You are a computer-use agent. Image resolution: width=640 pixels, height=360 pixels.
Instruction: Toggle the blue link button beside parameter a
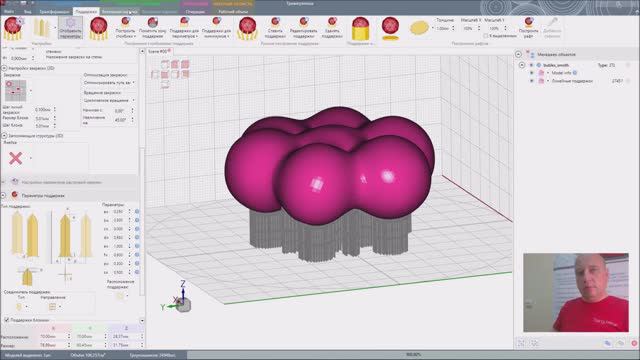[x=137, y=211]
